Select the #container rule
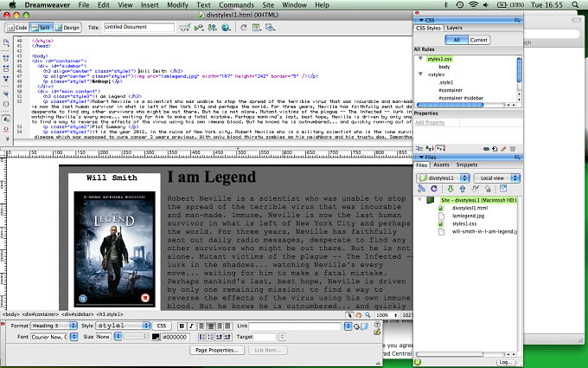 tap(451, 90)
